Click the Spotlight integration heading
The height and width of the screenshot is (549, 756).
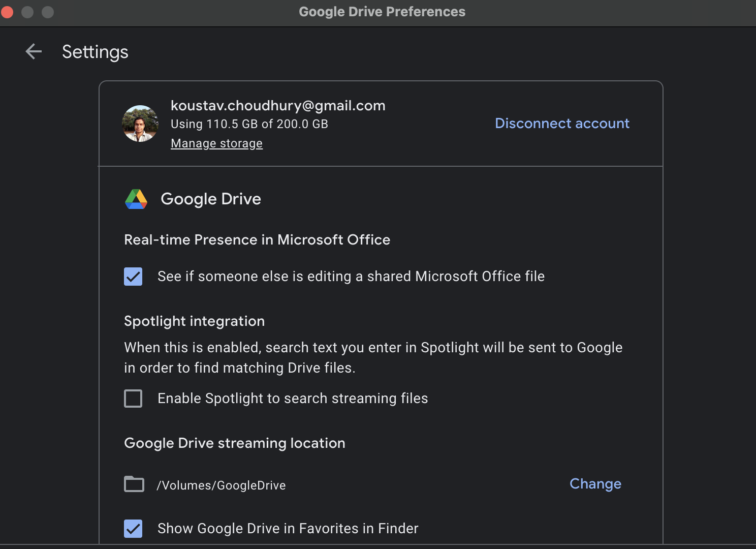(x=194, y=321)
